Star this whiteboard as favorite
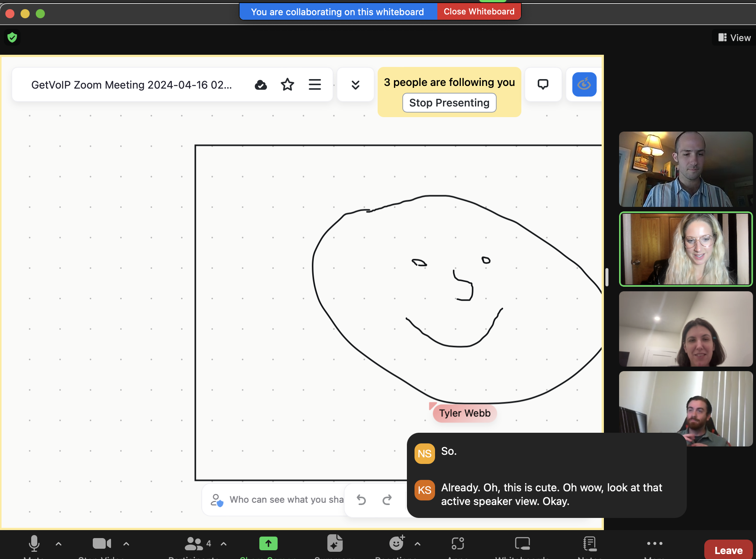 [287, 84]
